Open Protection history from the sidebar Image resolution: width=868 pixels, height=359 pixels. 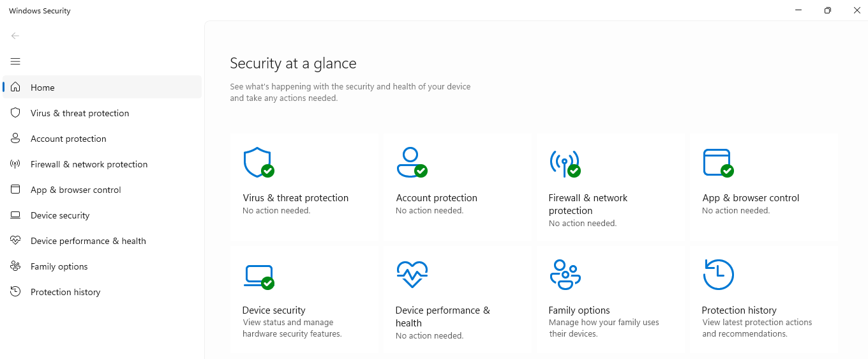[102, 292]
